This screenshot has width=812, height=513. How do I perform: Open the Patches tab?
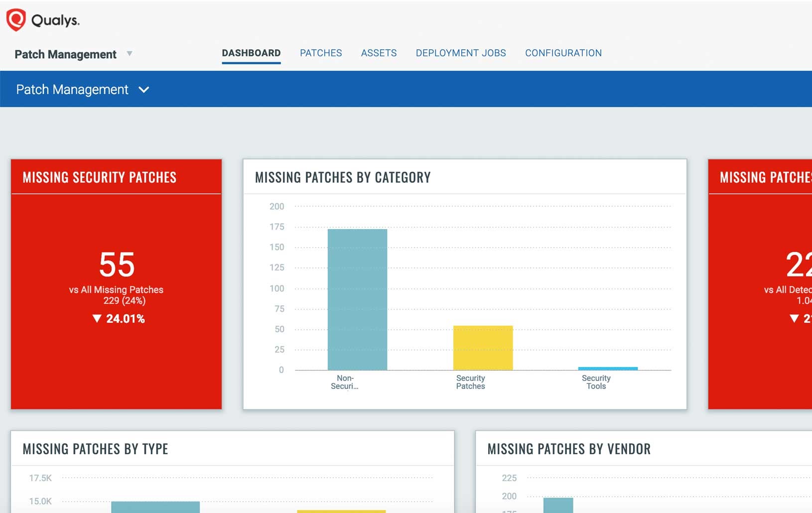[x=321, y=53]
